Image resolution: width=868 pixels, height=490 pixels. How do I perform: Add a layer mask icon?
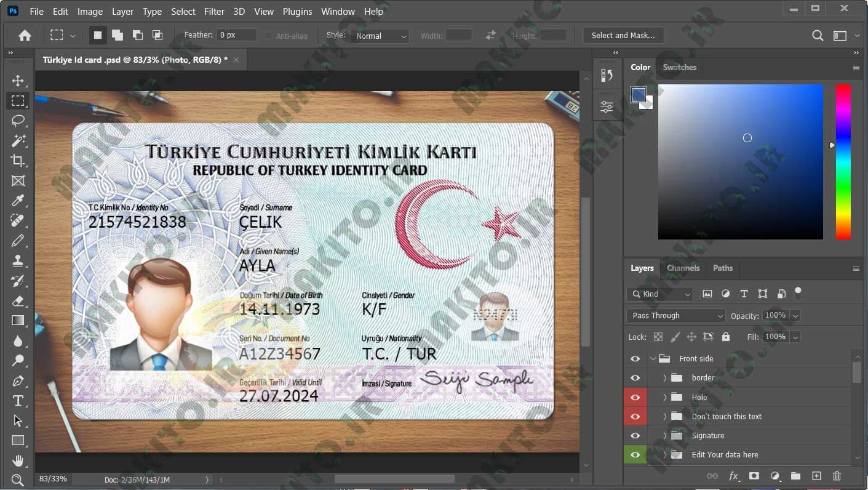(754, 476)
